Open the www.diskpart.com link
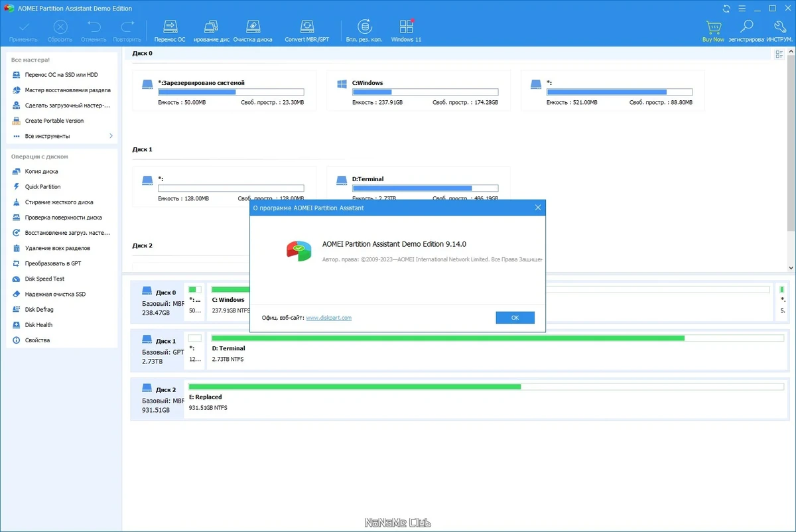Screen dimensions: 796x532 point(328,318)
